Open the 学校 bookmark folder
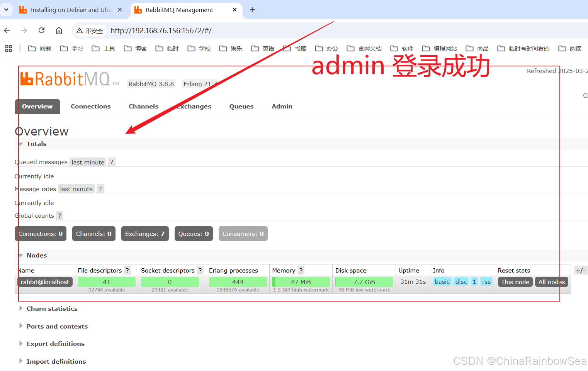588x371 pixels. coord(199,48)
